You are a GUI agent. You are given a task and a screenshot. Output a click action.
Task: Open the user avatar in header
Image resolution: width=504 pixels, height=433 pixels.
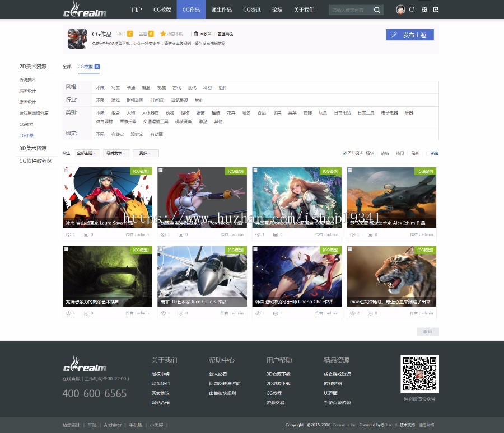(x=400, y=10)
